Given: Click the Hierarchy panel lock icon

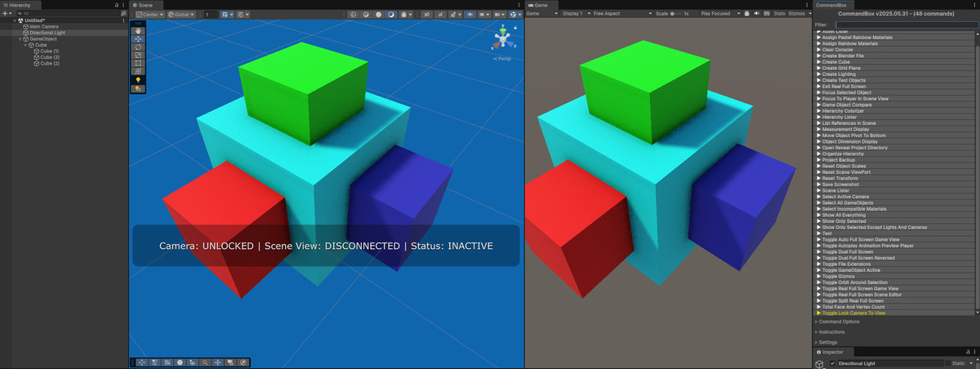Looking at the screenshot, I should point(118,5).
